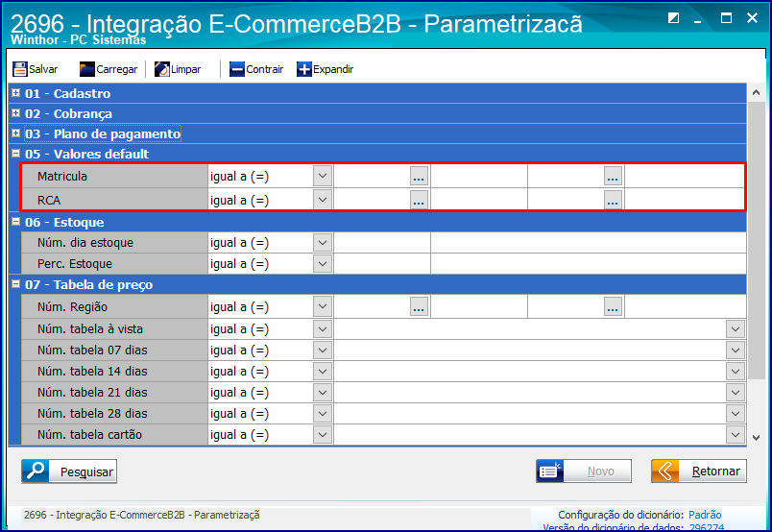
Task: Click the scrollbar up arrow
Action: pyautogui.click(x=757, y=92)
